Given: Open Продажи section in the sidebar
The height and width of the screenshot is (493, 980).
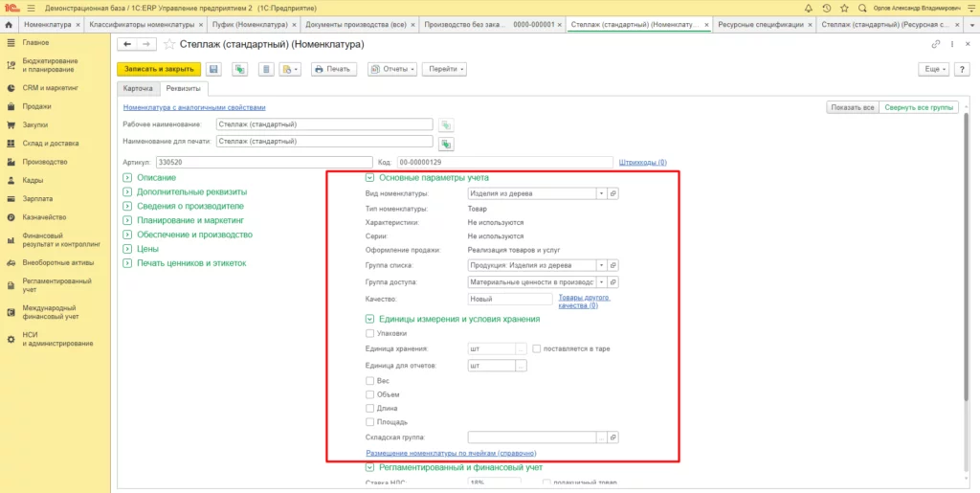Looking at the screenshot, I should tap(37, 106).
